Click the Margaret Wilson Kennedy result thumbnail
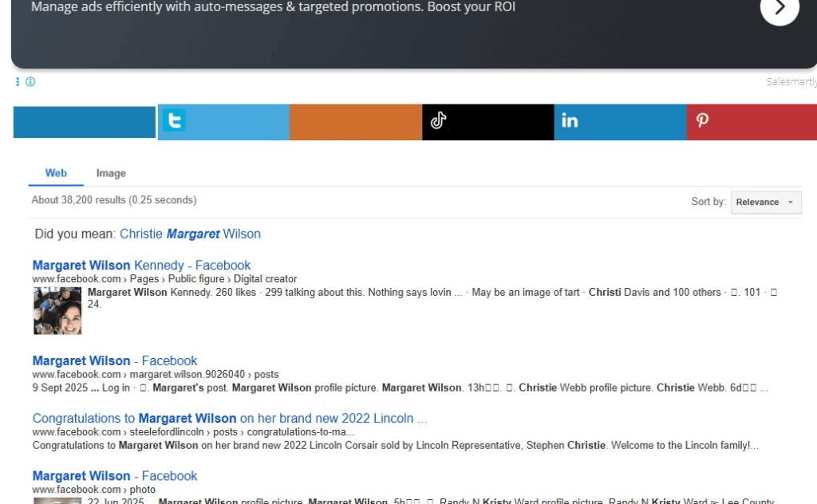This screenshot has width=817, height=504. pos(57,311)
